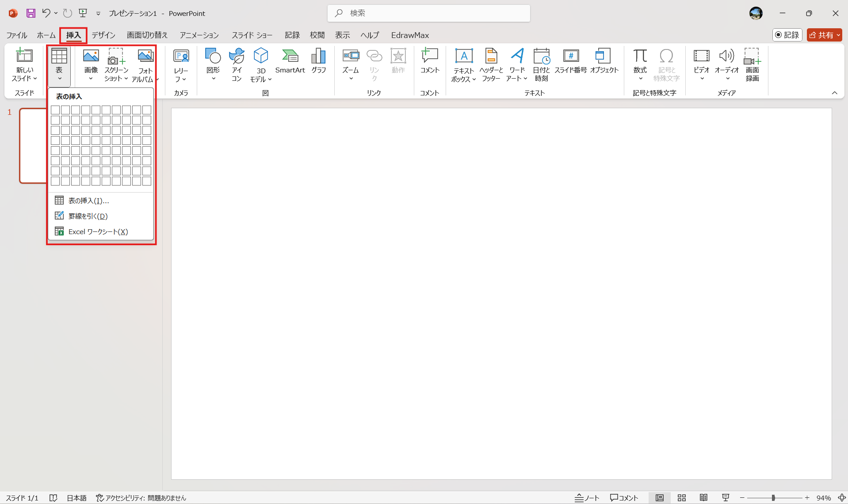
Task: Open the 3D モデル insert tool
Action: 261,65
